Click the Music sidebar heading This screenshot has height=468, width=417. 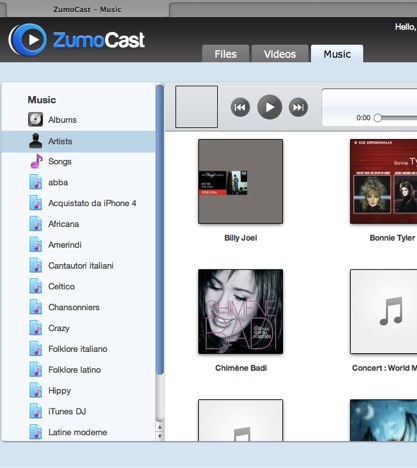42,100
